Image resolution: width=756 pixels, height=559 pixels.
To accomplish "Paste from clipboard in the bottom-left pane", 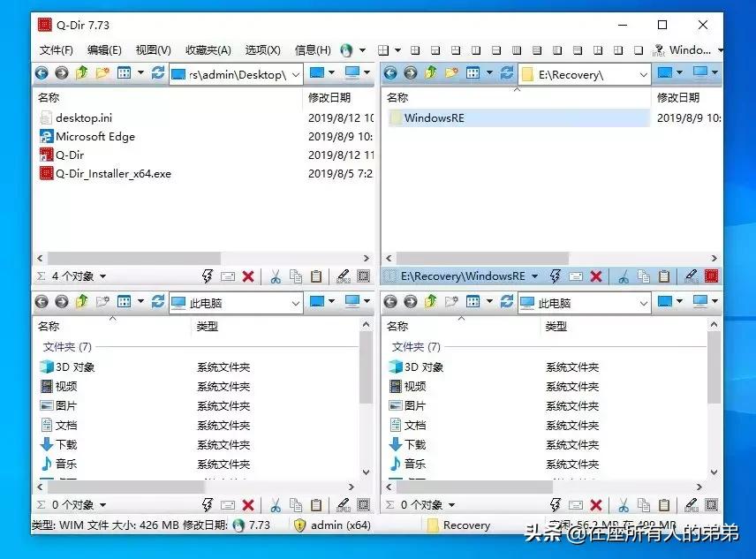I will pyautogui.click(x=316, y=504).
